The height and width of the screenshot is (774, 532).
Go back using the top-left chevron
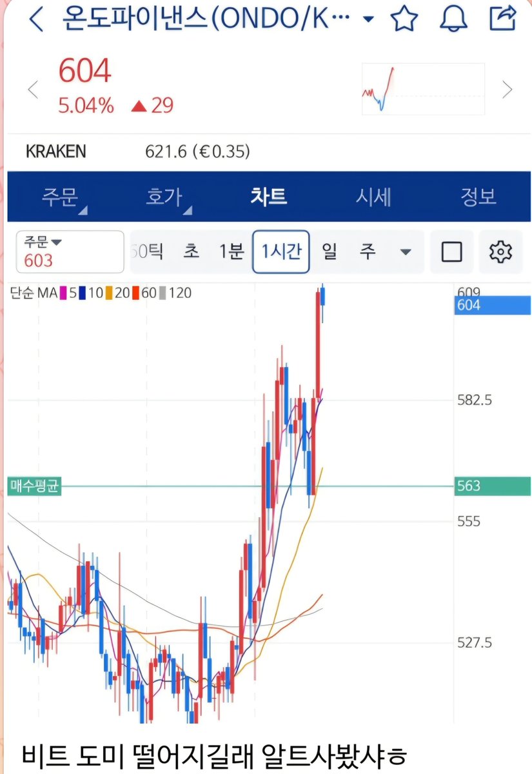point(36,19)
